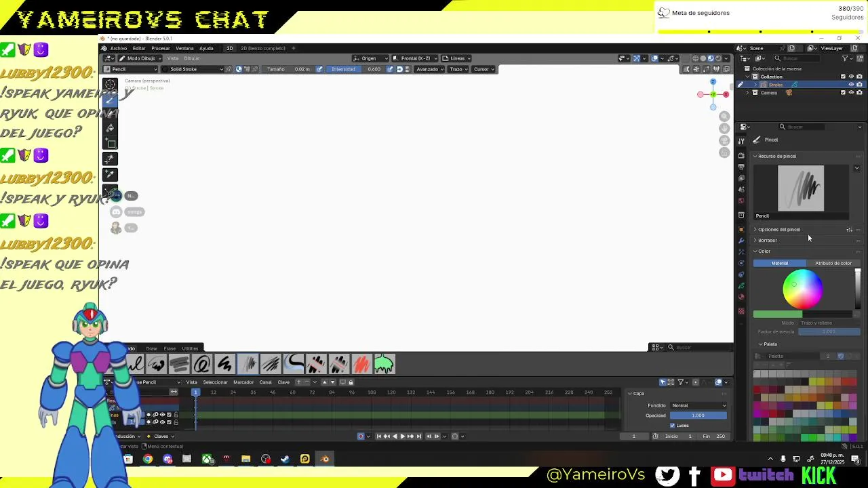868x488 pixels.
Task: Open the Output properties tab
Action: [741, 167]
